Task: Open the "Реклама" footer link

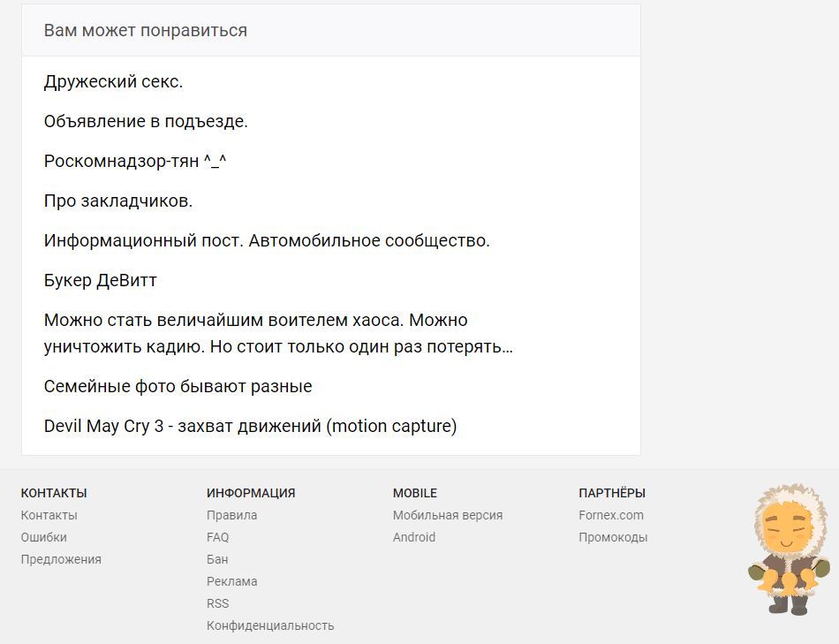Action: click(x=231, y=581)
